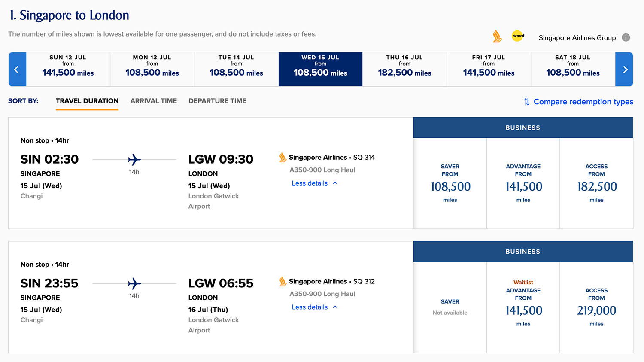Choose Access 219,000 miles fare for SQ 312
This screenshot has height=362, width=644.
coord(596,307)
